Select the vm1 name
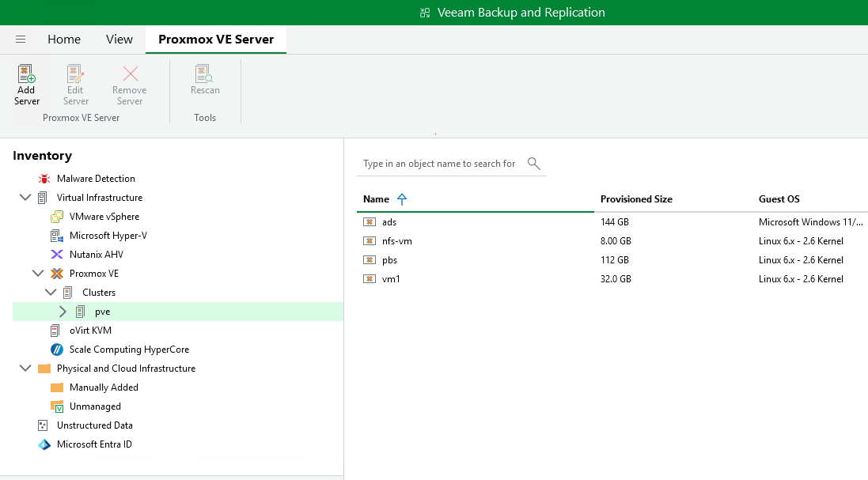 tap(391, 279)
